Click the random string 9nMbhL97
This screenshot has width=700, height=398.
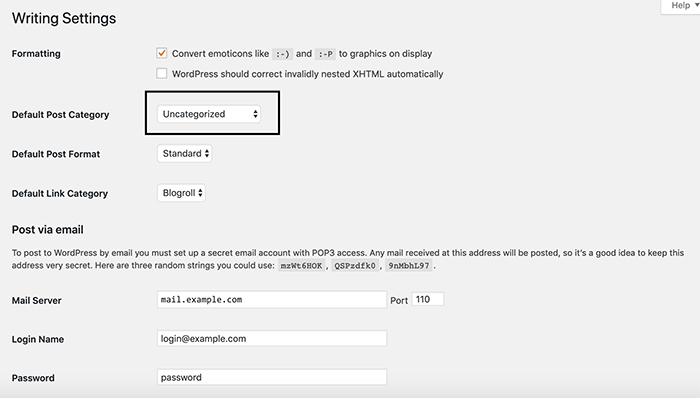pyautogui.click(x=408, y=265)
